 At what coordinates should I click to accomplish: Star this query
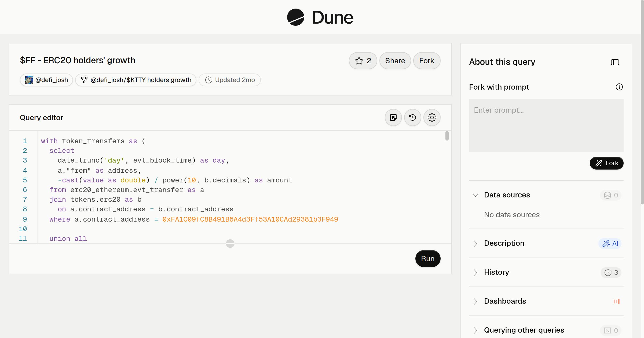(363, 61)
